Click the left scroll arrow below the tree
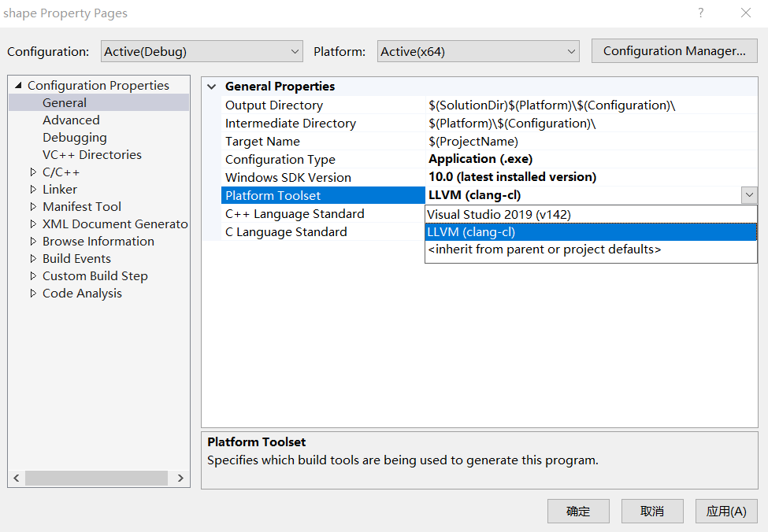This screenshot has width=768, height=532. [x=16, y=477]
